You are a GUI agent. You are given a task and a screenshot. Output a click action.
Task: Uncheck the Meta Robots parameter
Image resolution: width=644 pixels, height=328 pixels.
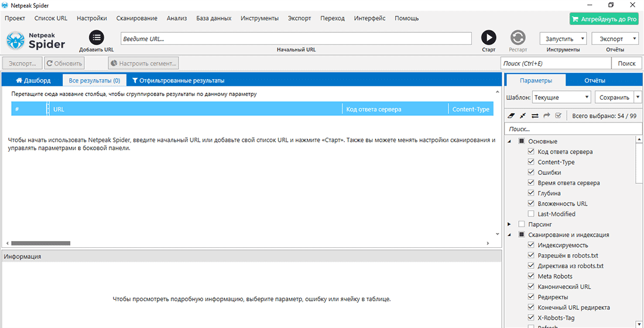(531, 276)
